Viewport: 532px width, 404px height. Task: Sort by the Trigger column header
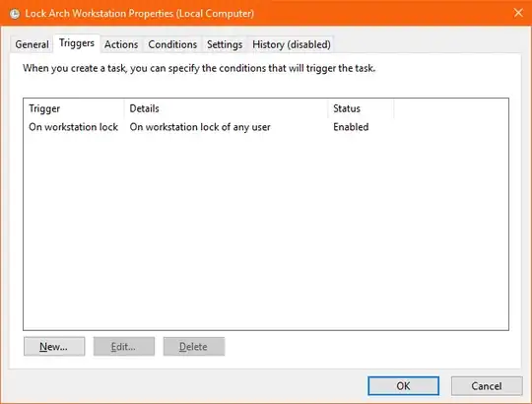point(74,108)
